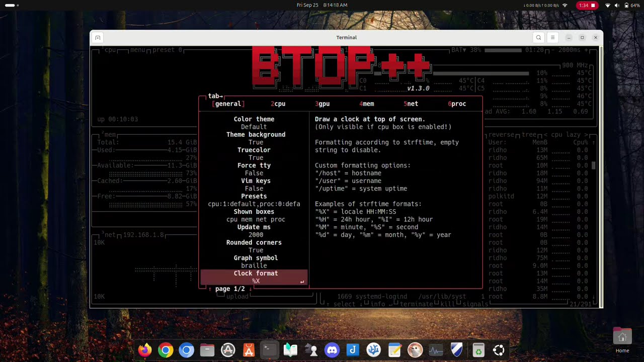
Task: Switch to the cpu options tab
Action: pos(278,104)
